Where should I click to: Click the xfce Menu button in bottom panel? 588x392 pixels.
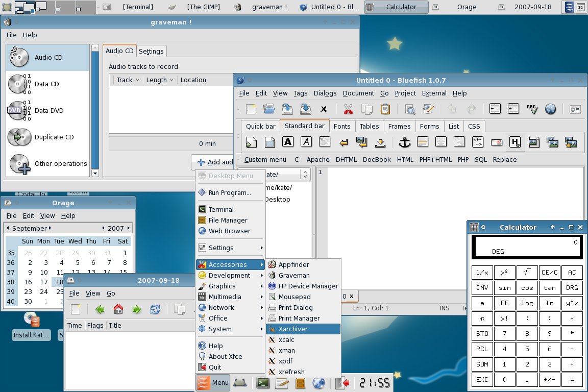tap(213, 383)
